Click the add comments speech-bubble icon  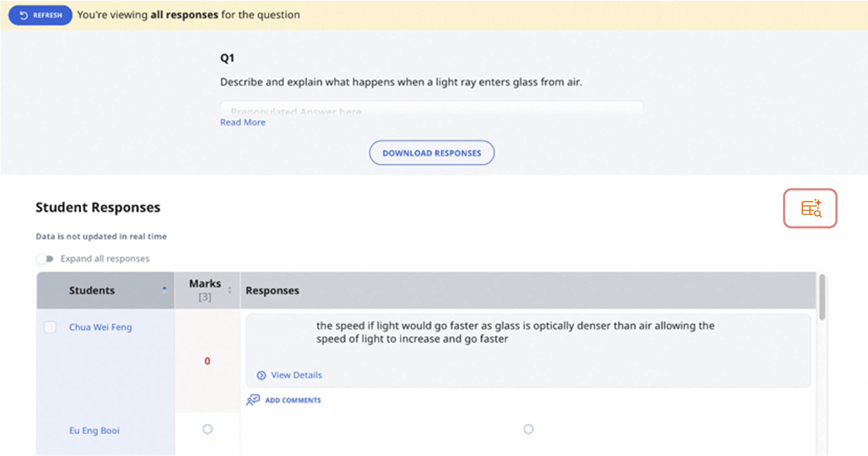pos(253,400)
